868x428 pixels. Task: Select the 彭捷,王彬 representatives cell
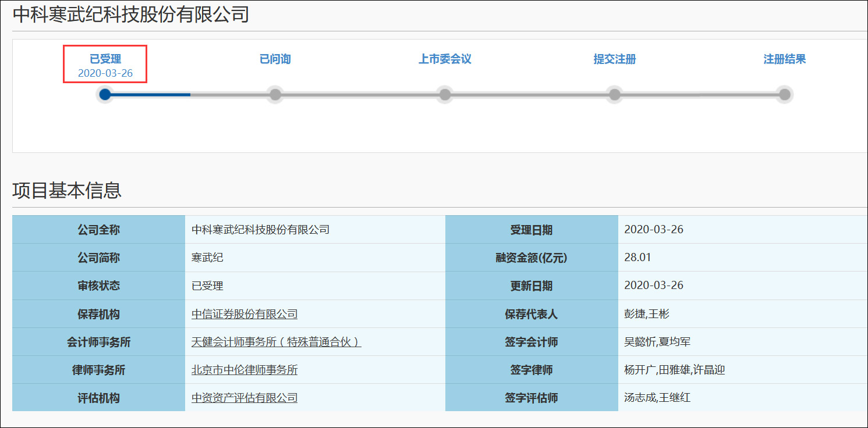[743, 314]
